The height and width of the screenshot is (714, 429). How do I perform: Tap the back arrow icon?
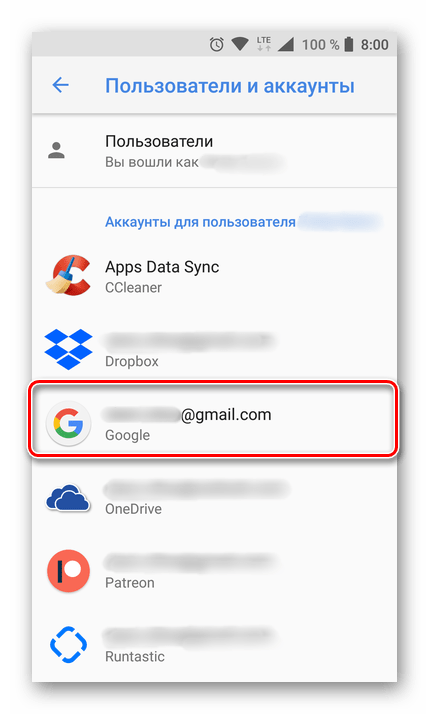pyautogui.click(x=60, y=85)
